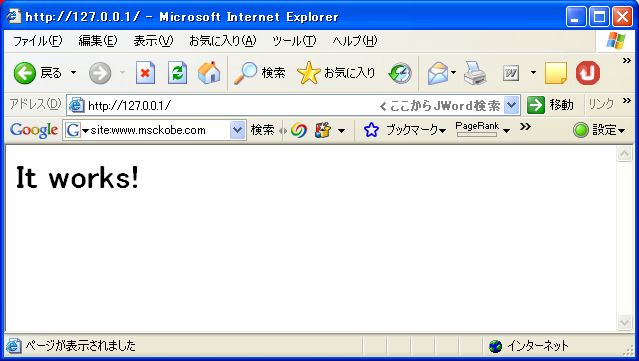
Task: Click the Print printer icon
Action: click(475, 73)
